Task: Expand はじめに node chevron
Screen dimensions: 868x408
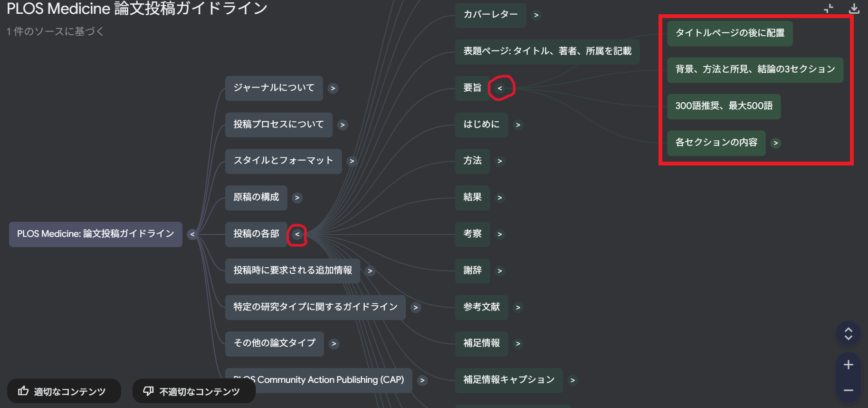Action: (x=518, y=125)
